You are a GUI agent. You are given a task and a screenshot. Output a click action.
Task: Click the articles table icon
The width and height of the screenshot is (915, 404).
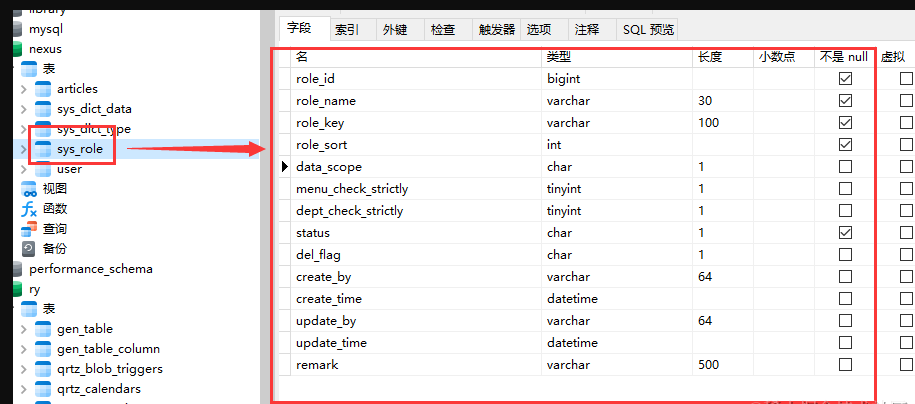point(43,89)
